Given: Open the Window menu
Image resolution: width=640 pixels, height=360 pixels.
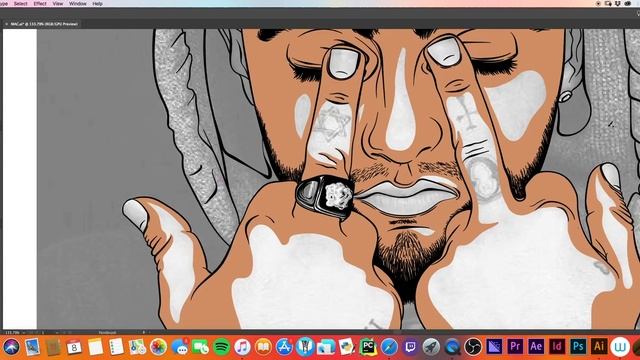Looking at the screenshot, I should 78,4.
